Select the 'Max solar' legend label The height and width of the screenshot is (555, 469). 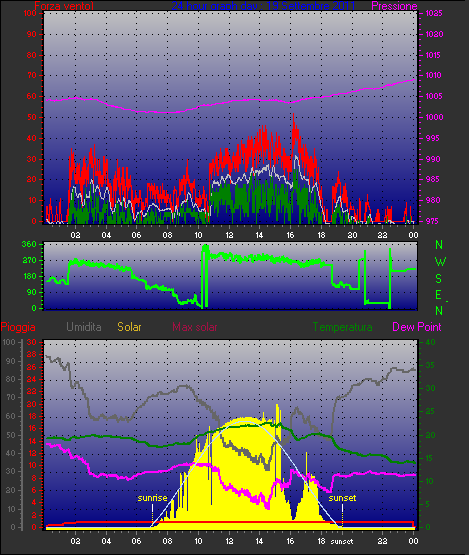point(195,327)
